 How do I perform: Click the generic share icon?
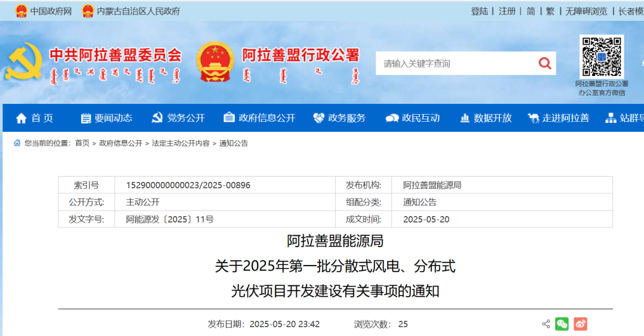(546, 324)
